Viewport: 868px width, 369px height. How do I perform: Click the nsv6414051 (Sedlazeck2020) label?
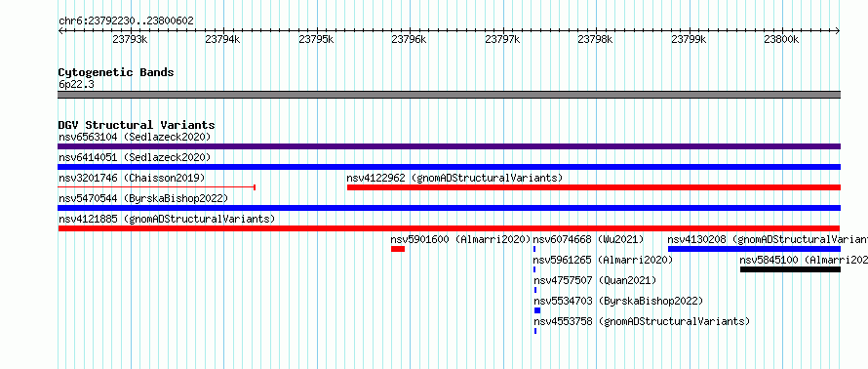coord(135,157)
